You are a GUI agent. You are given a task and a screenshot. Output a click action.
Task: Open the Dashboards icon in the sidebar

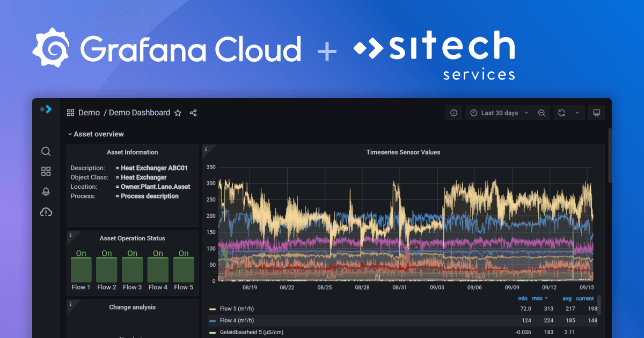[x=46, y=171]
